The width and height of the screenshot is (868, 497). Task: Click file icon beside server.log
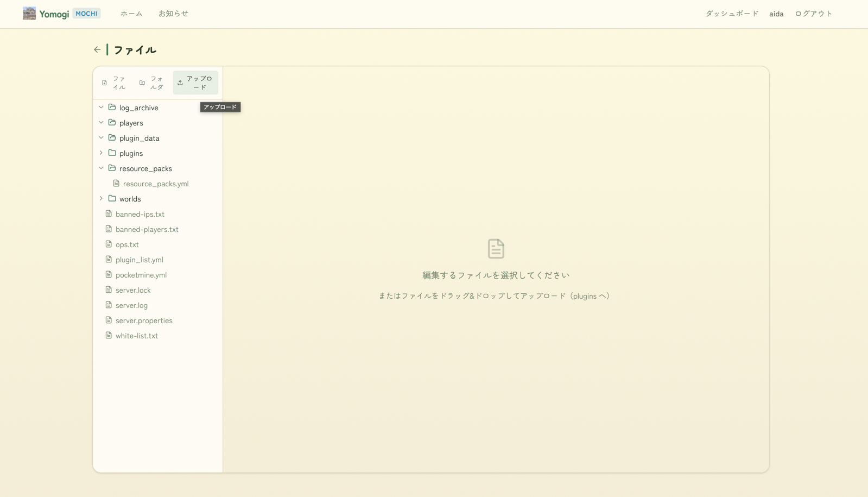pyautogui.click(x=109, y=305)
